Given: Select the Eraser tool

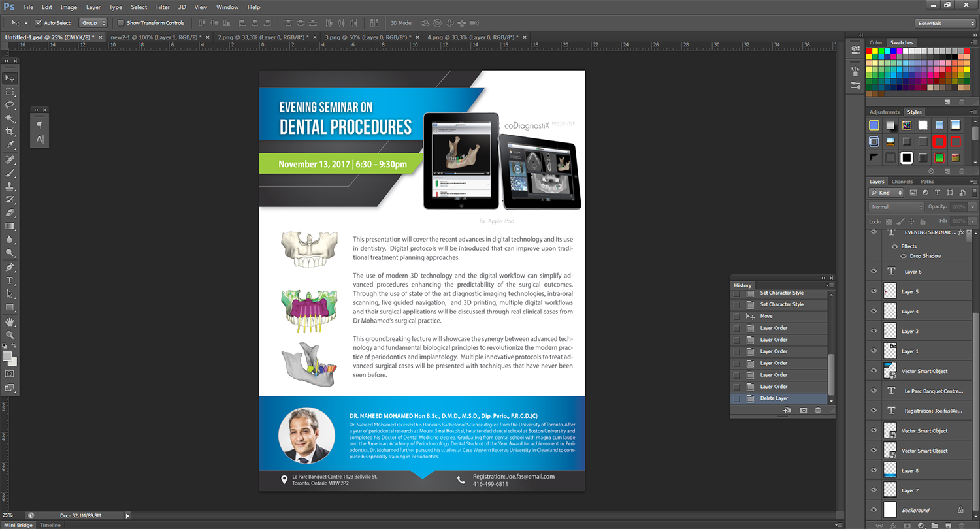Looking at the screenshot, I should point(10,213).
